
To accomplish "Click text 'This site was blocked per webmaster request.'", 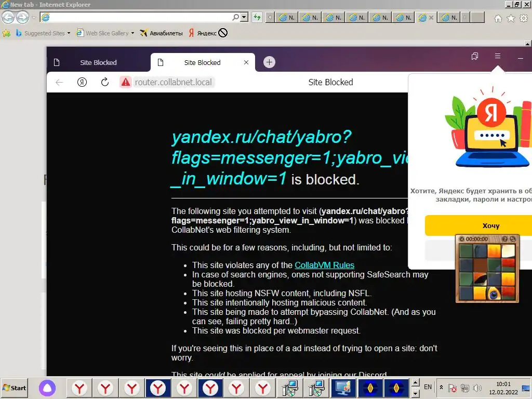I will 276,331.
